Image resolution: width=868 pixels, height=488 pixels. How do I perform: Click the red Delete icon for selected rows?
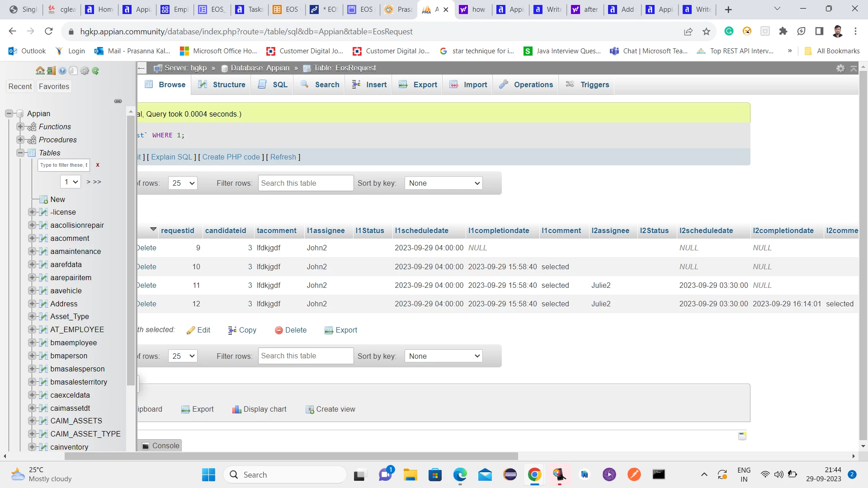pyautogui.click(x=279, y=330)
